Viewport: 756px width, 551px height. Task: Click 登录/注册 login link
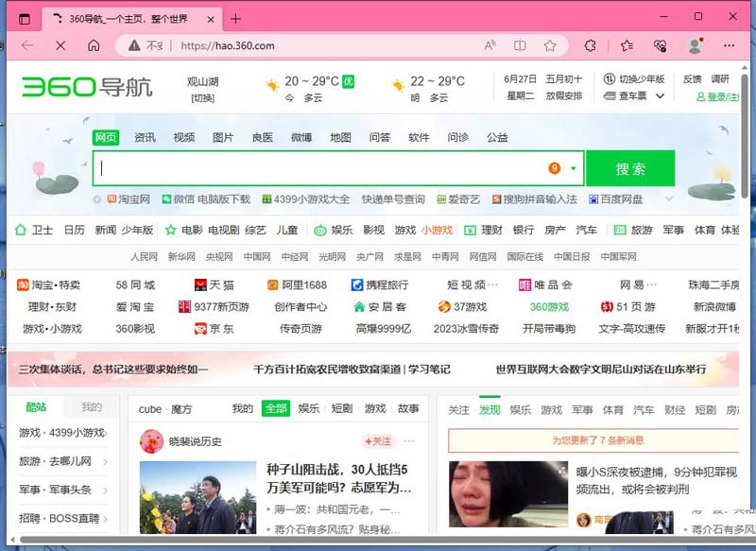pos(717,97)
